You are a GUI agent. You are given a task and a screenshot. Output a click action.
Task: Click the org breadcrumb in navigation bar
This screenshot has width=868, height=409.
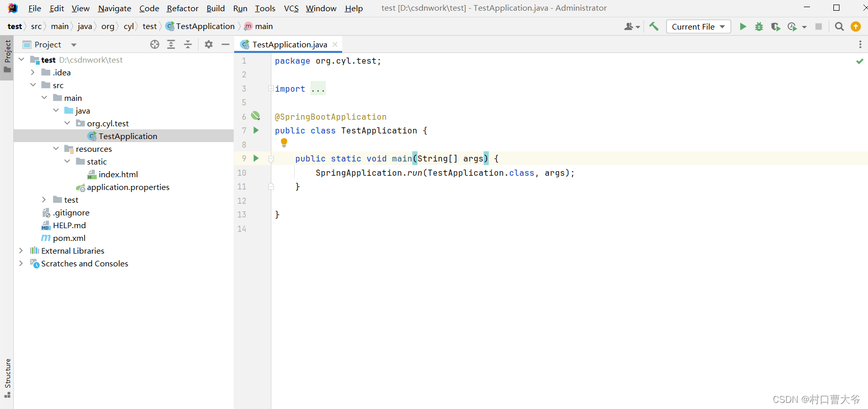(107, 26)
